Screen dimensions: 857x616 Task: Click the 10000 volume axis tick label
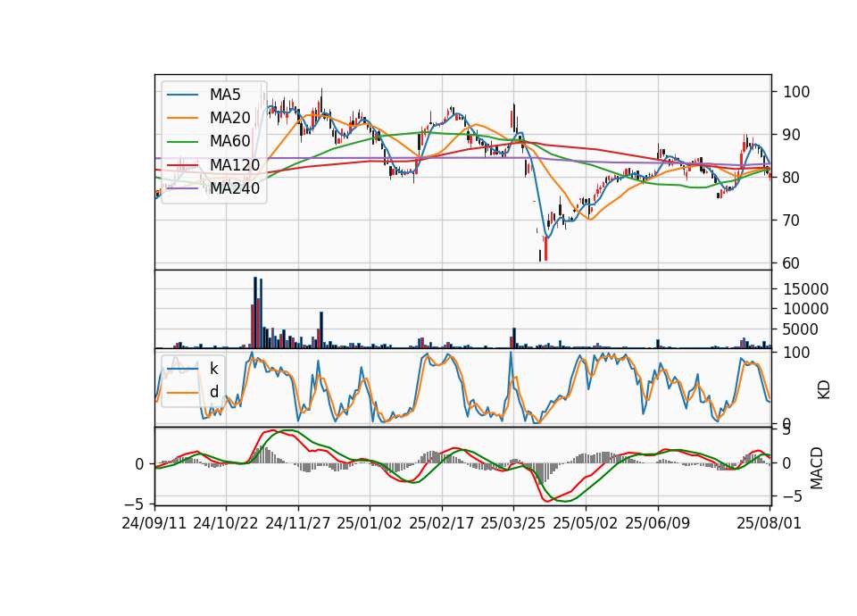(805, 309)
